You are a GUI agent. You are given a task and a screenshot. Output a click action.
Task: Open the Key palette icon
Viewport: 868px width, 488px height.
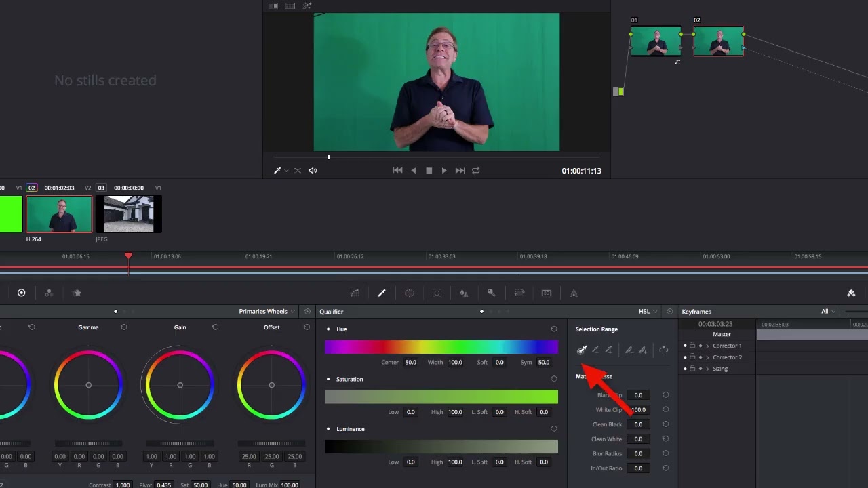pyautogui.click(x=491, y=293)
